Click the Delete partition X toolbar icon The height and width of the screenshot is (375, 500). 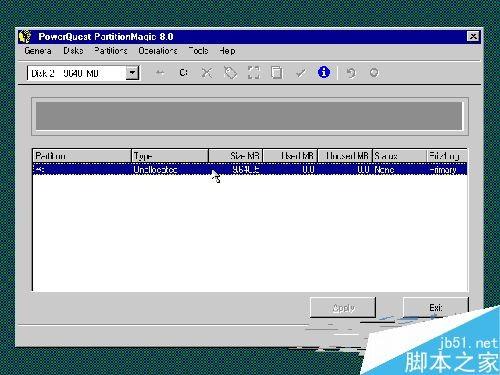[x=207, y=73]
